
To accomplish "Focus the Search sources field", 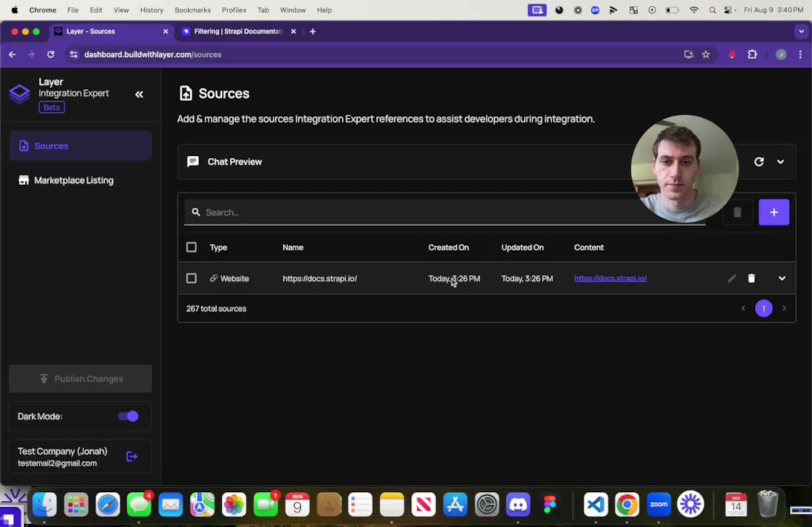I will click(444, 212).
